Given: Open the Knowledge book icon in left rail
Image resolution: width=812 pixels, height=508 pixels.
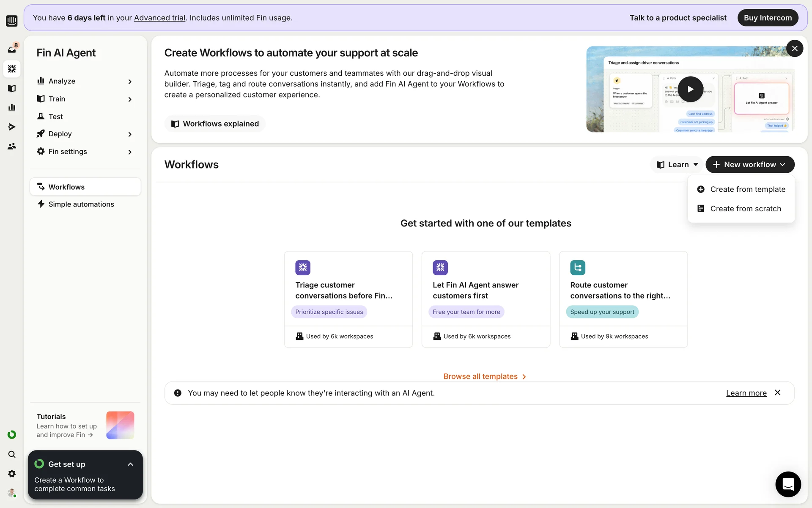Looking at the screenshot, I should (x=12, y=88).
